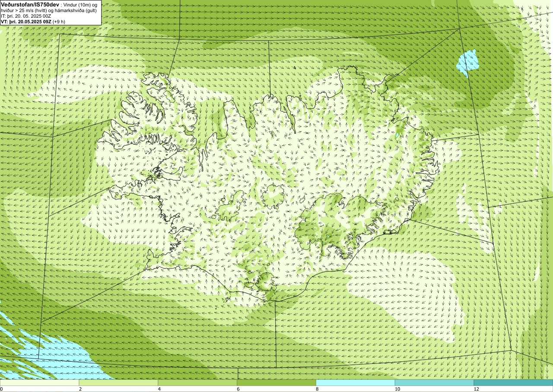
Task: Click the 4–6 m/s green legend swatch
Action: (x=197, y=383)
